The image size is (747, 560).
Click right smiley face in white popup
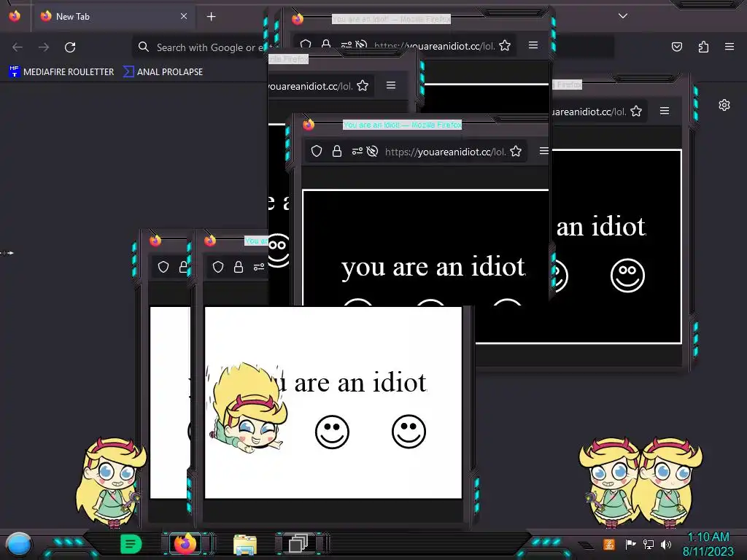coord(409,432)
